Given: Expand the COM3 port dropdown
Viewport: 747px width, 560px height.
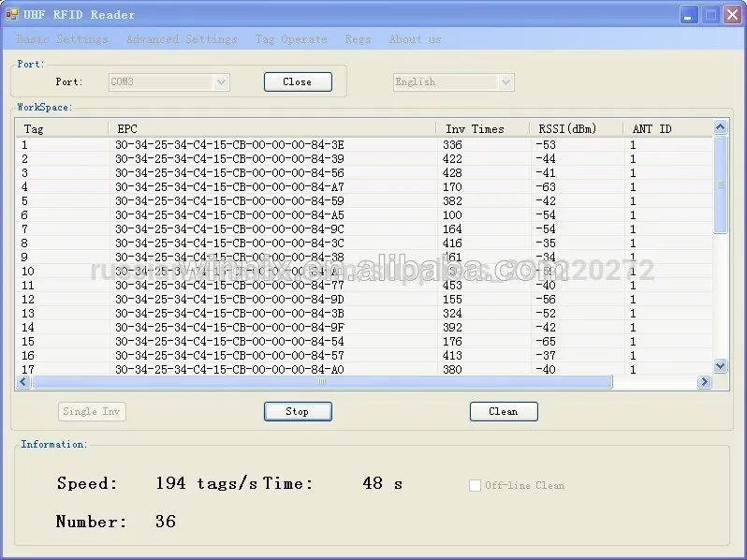Looking at the screenshot, I should 222,82.
